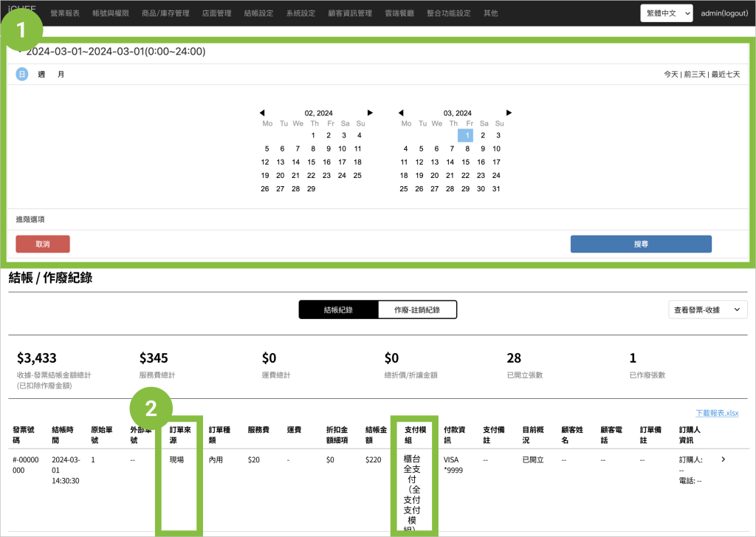Expand the 進階選項 section
This screenshot has width=756, height=537.
pos(30,219)
